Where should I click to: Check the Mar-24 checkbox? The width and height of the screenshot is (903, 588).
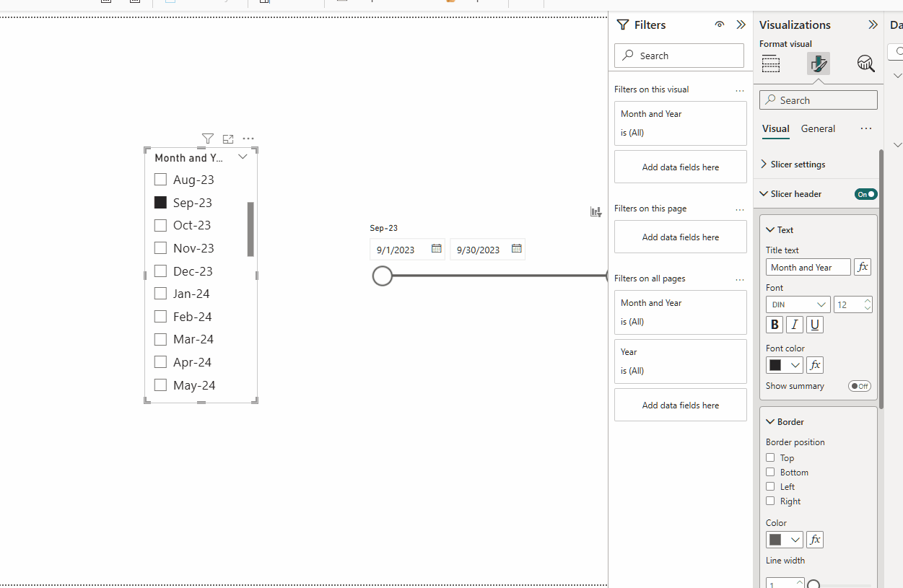point(160,339)
